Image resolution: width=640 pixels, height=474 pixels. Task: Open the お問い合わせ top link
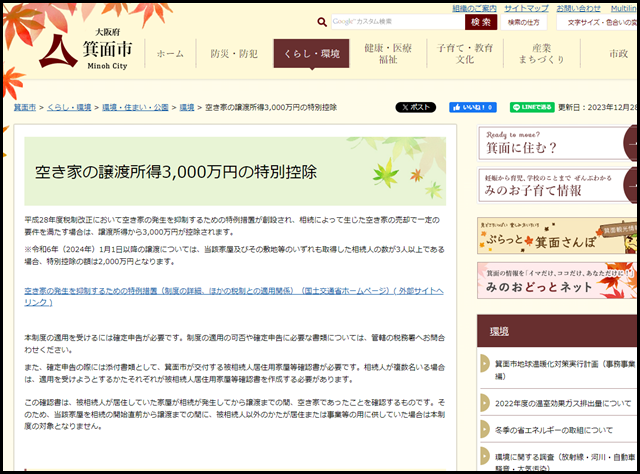(x=578, y=8)
